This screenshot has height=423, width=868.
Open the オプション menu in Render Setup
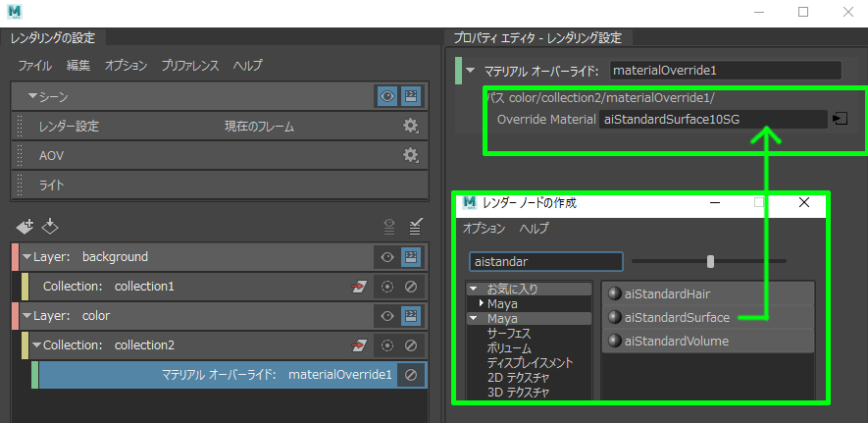(x=126, y=66)
